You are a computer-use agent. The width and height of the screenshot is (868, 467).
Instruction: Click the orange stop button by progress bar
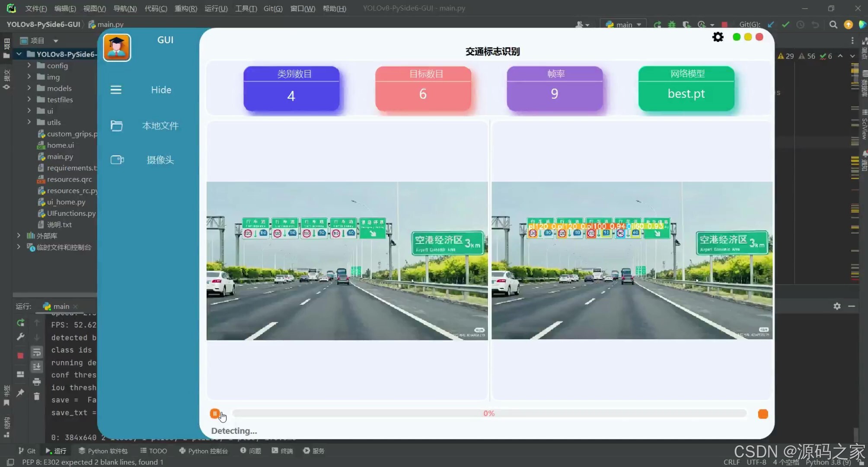coord(763,414)
